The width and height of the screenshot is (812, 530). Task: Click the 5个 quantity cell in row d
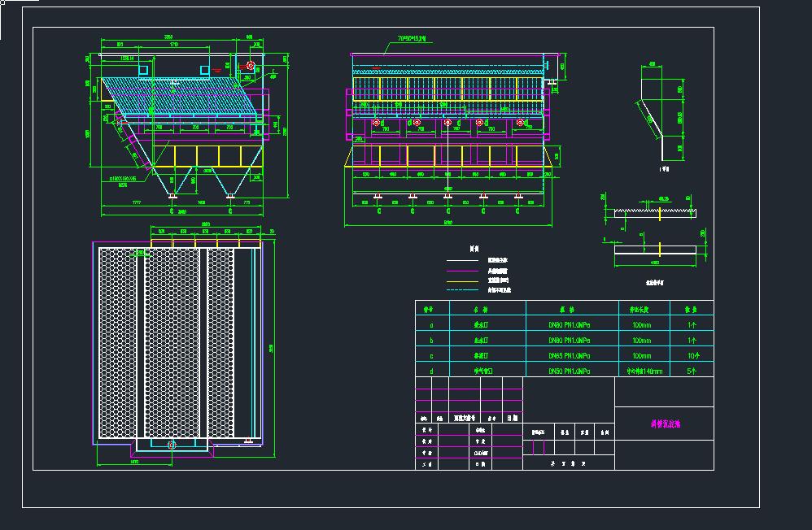tap(692, 371)
